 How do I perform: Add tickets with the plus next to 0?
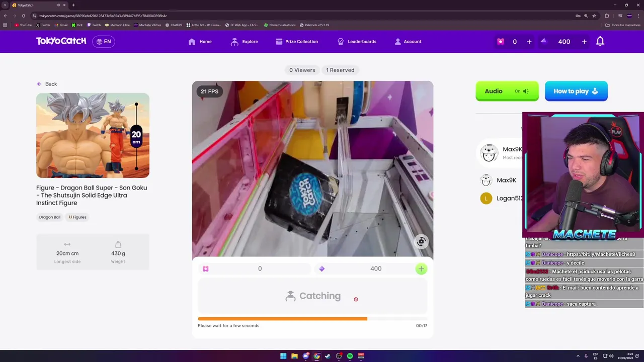pos(529,42)
